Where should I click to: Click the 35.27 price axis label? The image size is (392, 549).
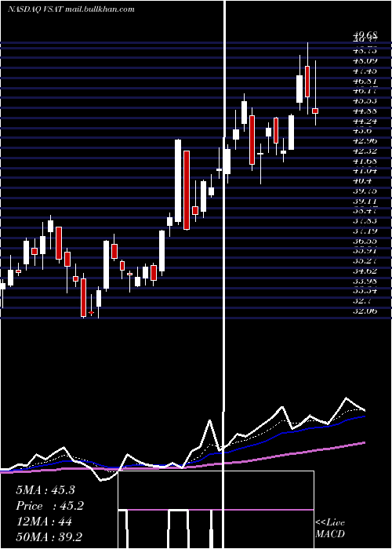point(365,261)
